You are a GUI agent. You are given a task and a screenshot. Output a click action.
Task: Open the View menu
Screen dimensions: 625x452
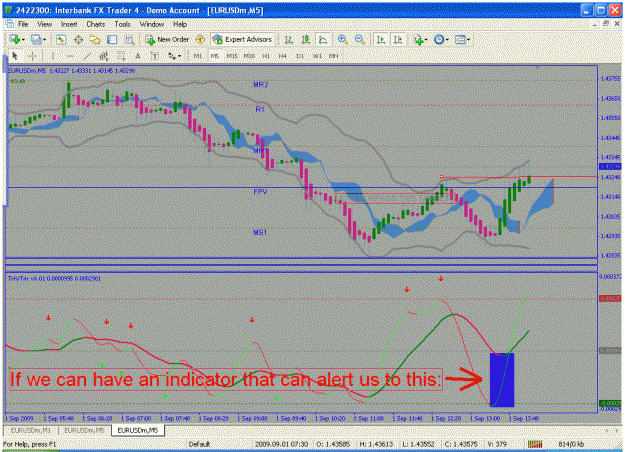coord(45,24)
